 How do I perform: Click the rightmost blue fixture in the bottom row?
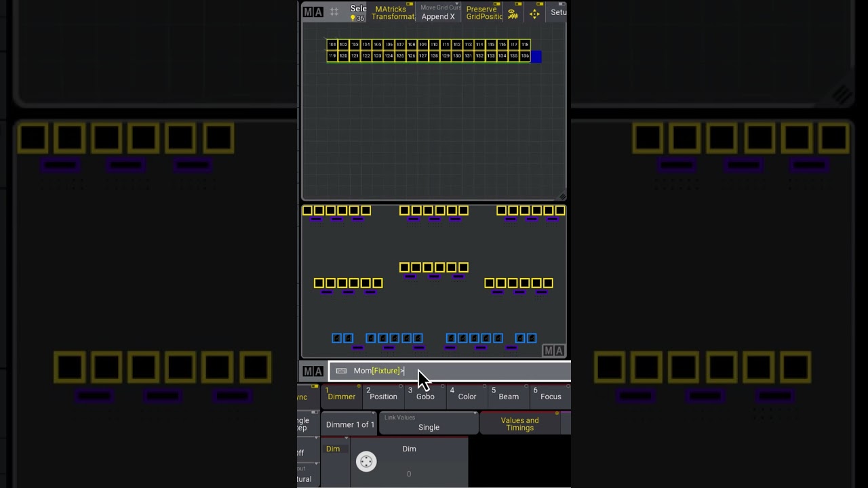532,338
